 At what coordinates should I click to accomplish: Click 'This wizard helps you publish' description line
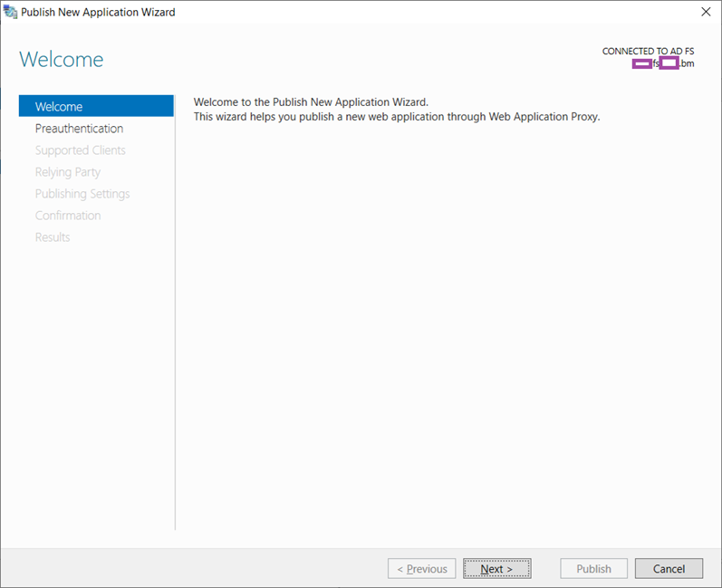tap(397, 117)
